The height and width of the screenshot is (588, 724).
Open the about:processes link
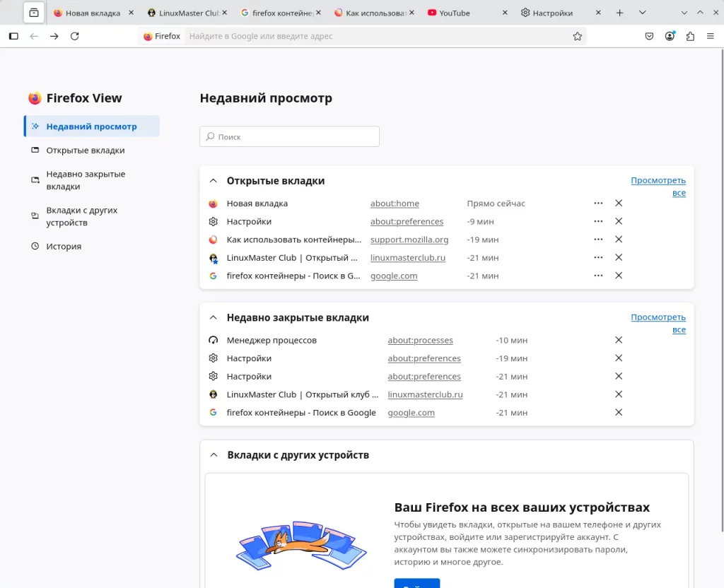coord(420,340)
